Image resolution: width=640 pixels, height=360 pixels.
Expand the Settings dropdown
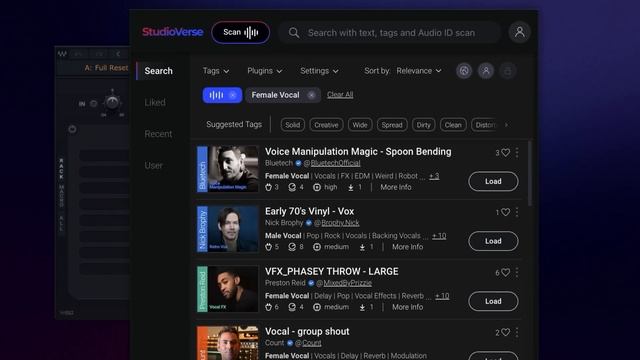tap(319, 71)
